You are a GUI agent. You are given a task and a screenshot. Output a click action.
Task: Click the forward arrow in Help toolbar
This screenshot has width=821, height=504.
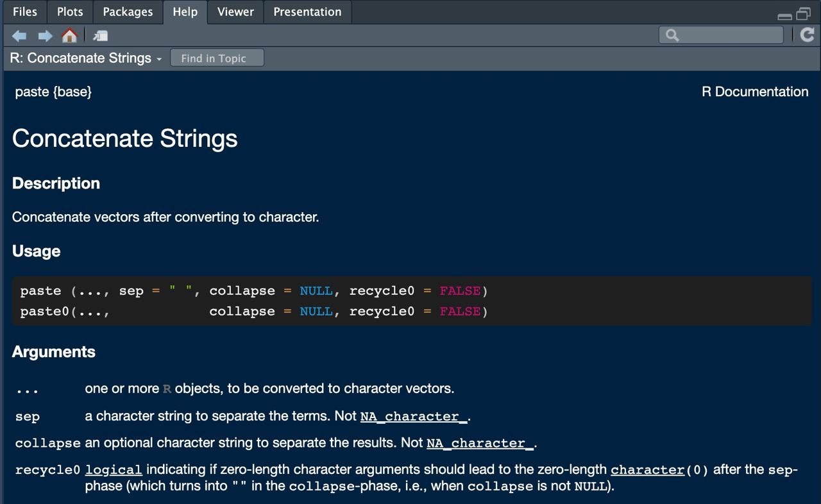[45, 35]
